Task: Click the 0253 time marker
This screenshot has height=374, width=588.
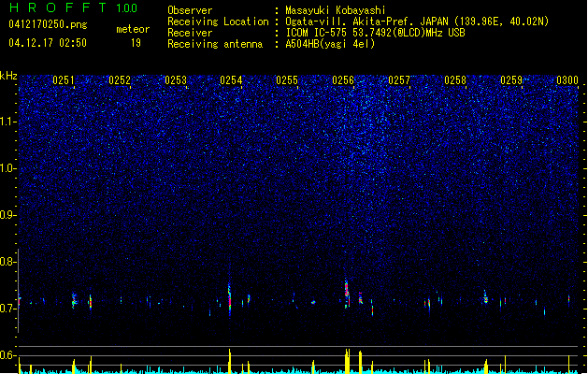Action: coord(176,80)
